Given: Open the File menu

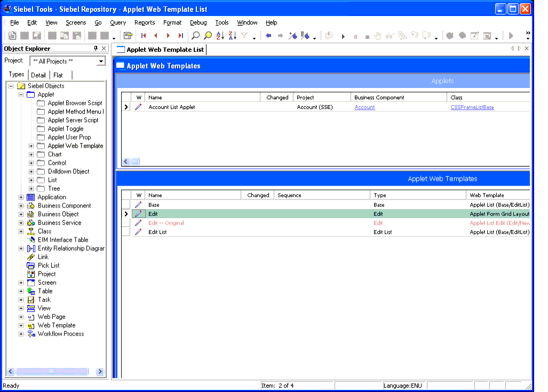Looking at the screenshot, I should tap(15, 22).
